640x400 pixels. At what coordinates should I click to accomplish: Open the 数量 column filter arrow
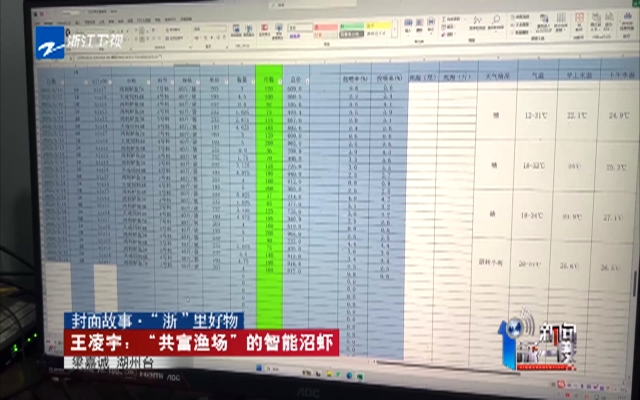253,81
